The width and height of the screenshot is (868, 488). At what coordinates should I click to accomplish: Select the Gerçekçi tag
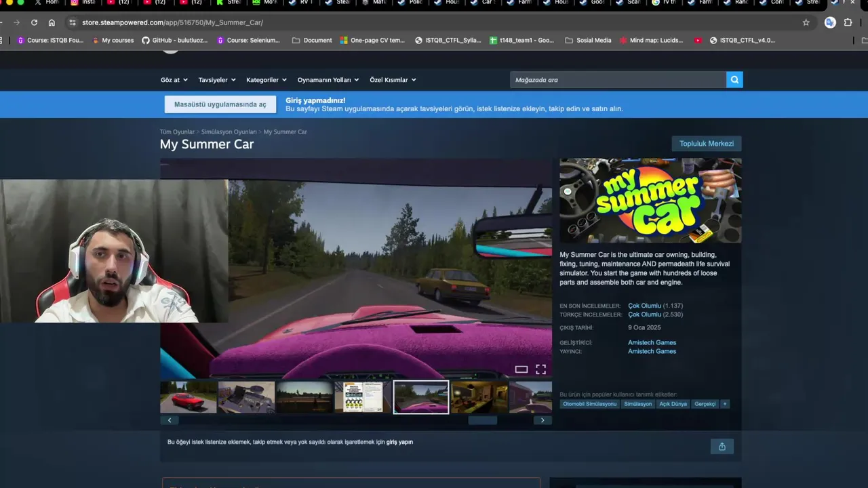[x=705, y=404]
